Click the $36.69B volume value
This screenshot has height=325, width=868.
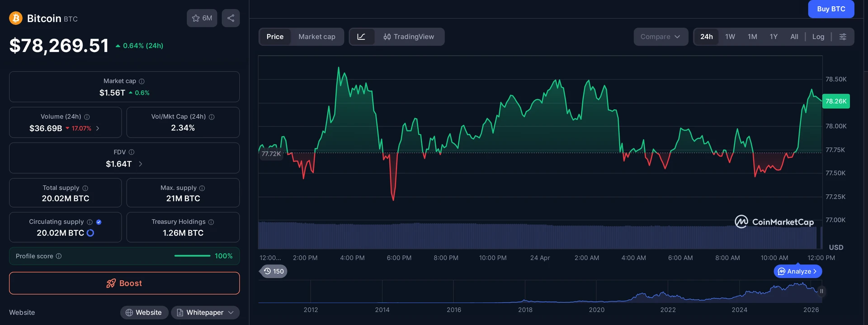[x=46, y=129]
